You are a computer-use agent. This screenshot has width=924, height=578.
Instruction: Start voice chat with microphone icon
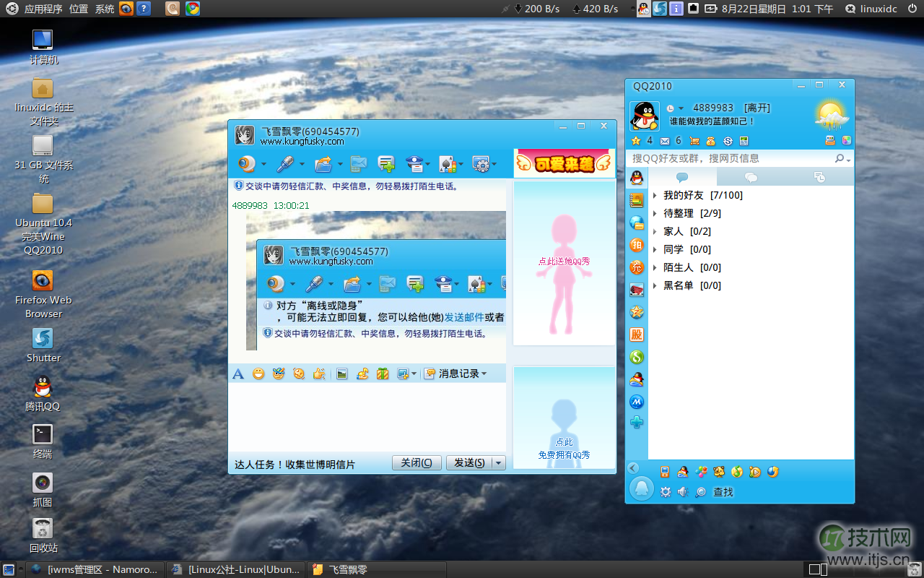[x=286, y=164]
